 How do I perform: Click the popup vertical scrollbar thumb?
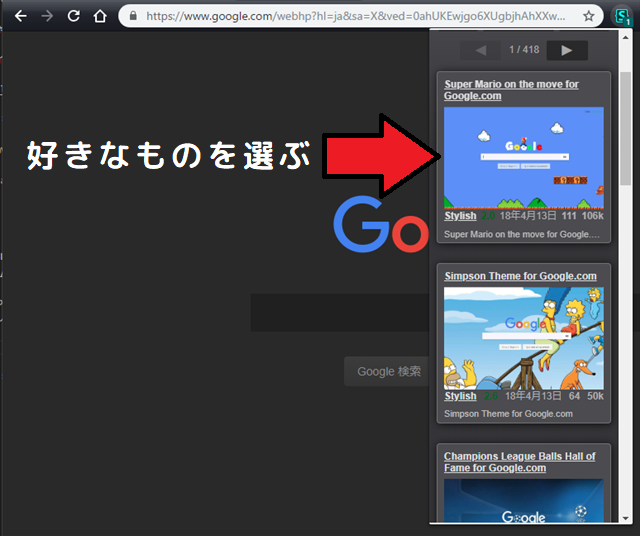(x=625, y=129)
